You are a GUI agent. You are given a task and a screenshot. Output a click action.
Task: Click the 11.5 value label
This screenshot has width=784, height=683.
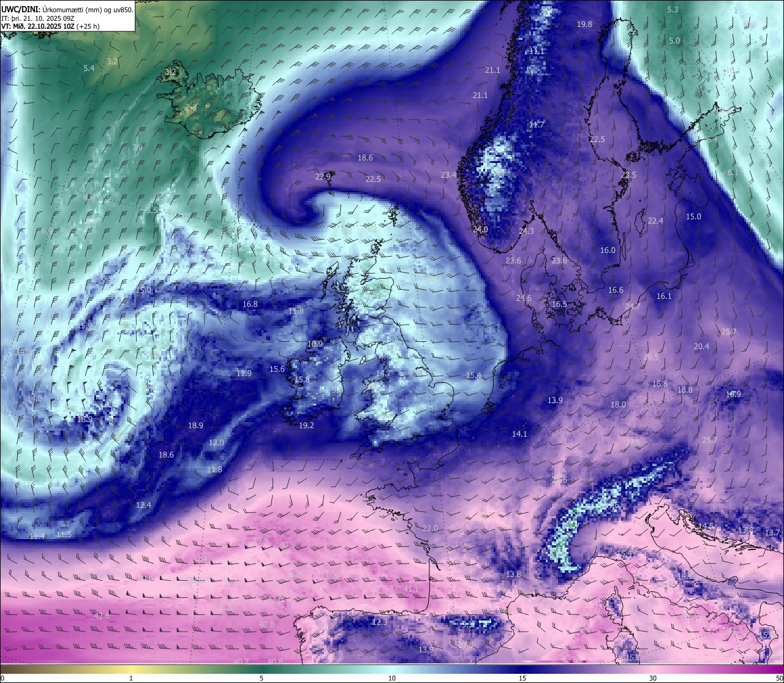point(64,534)
